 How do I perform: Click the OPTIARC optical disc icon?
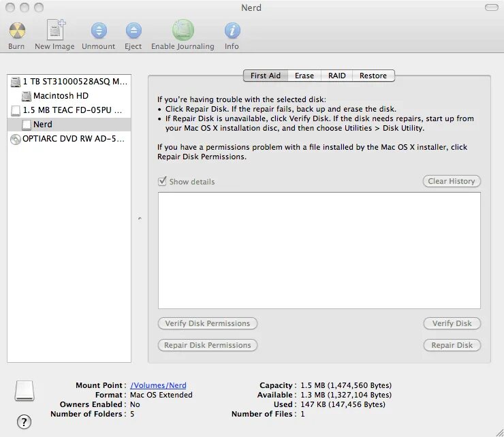pos(16,140)
